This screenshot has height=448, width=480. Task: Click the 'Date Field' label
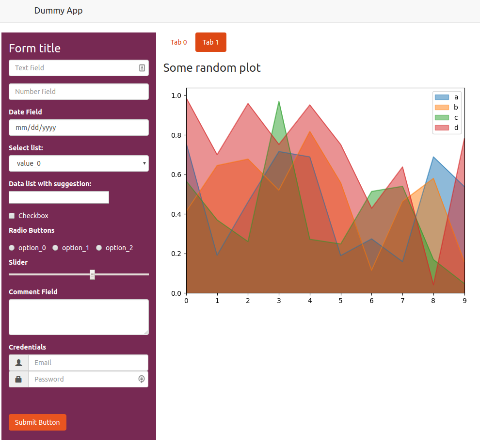(x=25, y=112)
